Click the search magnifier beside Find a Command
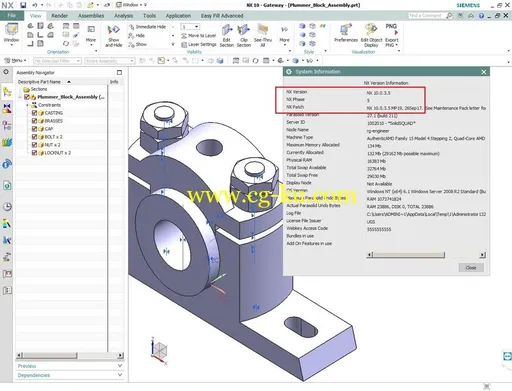Image resolution: width=512 pixels, height=391 pixels. tap(449, 15)
